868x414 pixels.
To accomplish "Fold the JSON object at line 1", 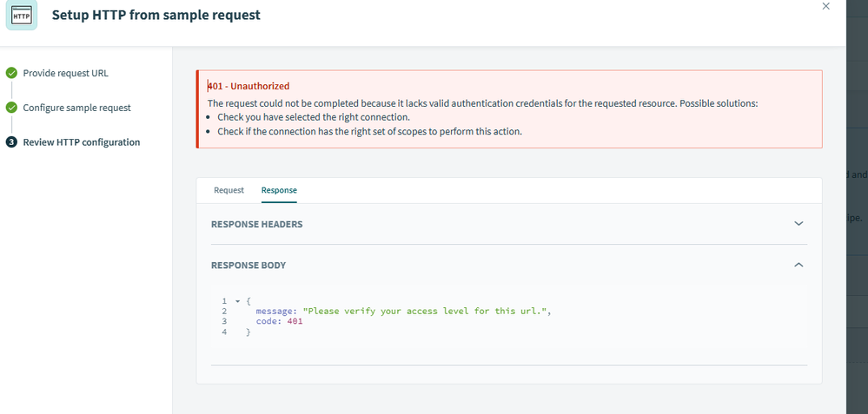I will click(238, 301).
